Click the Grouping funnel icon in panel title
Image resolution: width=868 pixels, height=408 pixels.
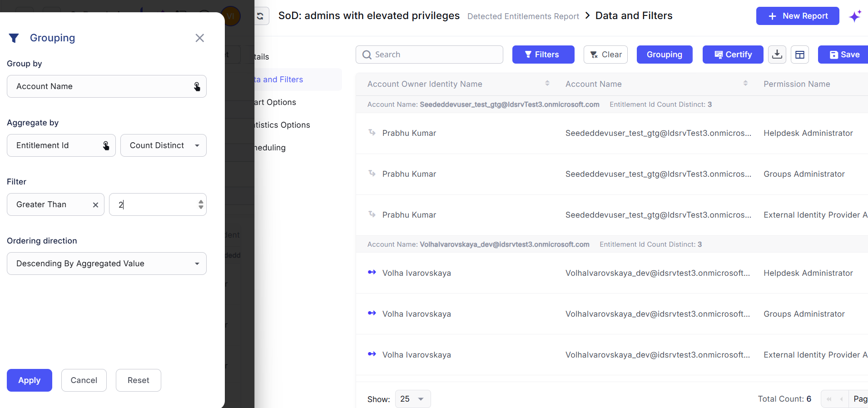[x=14, y=38]
